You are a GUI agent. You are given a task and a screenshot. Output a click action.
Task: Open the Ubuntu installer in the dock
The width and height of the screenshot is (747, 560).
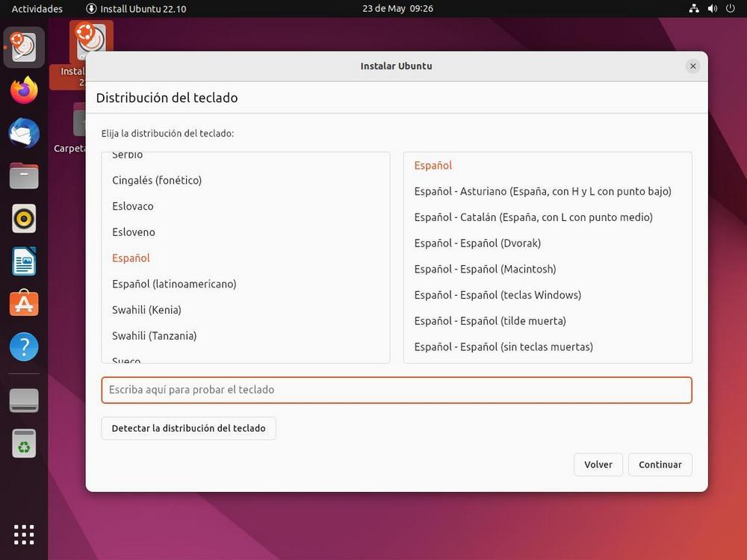pyautogui.click(x=24, y=47)
